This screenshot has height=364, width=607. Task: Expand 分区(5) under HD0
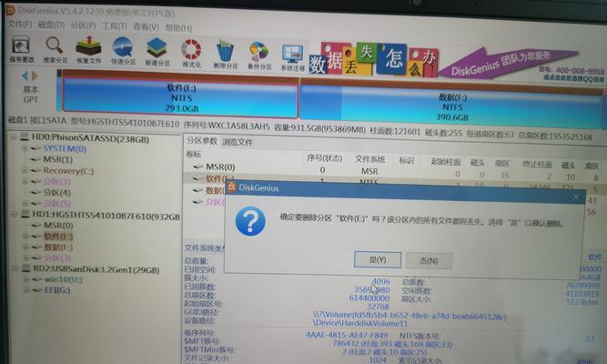coord(25,203)
